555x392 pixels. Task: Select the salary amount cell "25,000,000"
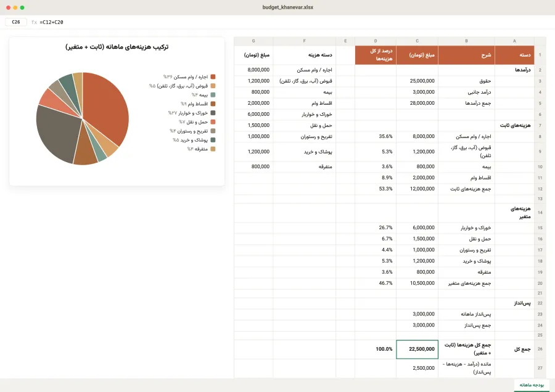pyautogui.click(x=417, y=81)
